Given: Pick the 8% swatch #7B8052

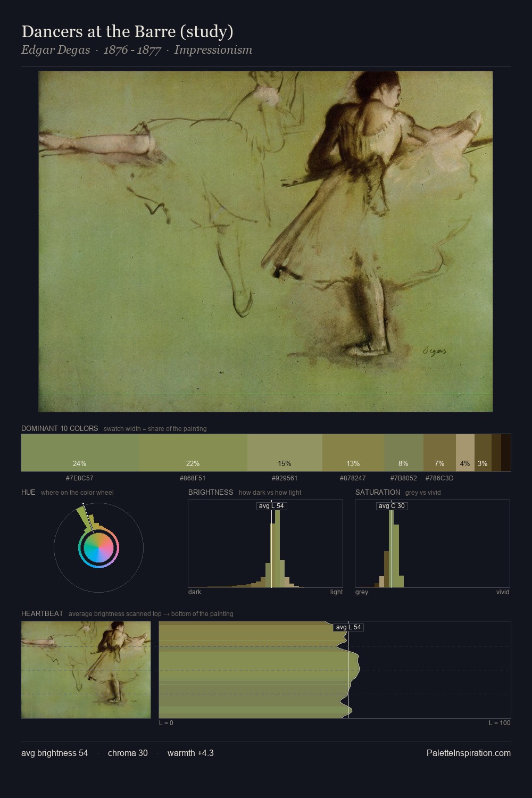Looking at the screenshot, I should click(x=404, y=453).
